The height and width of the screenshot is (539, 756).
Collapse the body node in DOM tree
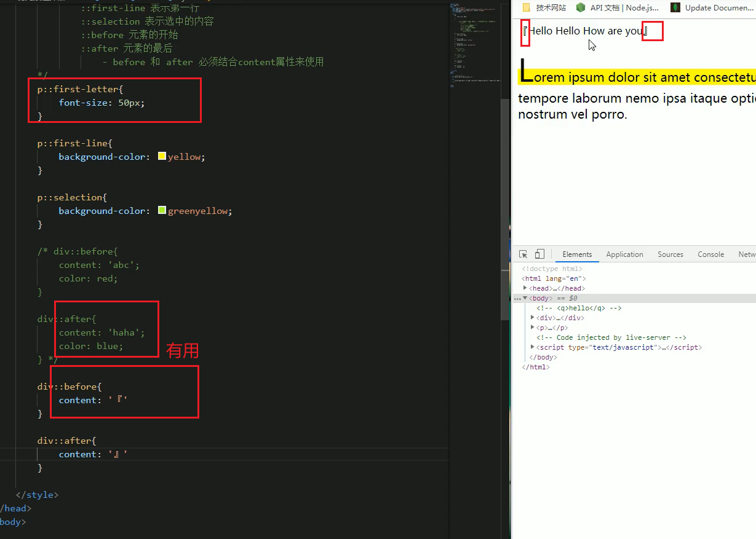525,298
